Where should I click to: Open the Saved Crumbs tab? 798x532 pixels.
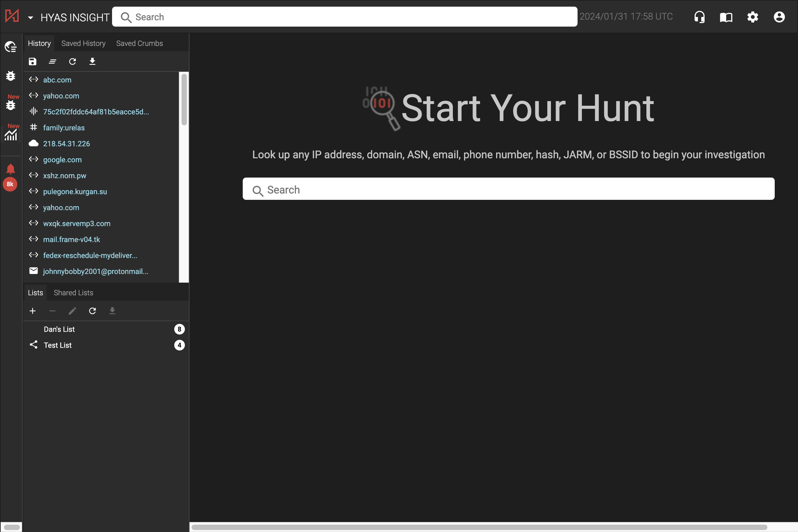[x=139, y=44]
